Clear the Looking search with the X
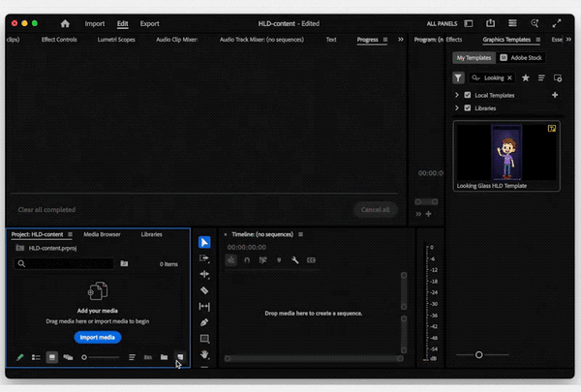Screen dimensions: 581x392 click(x=509, y=77)
